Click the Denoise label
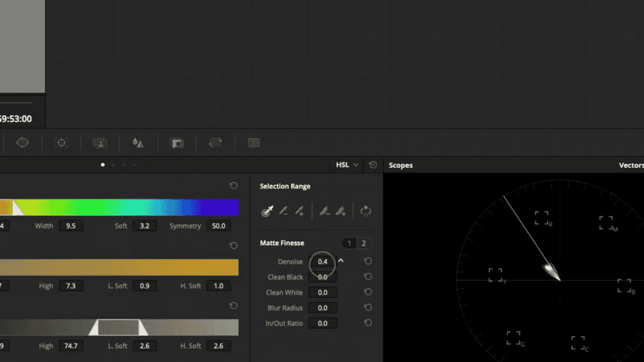 tap(290, 262)
